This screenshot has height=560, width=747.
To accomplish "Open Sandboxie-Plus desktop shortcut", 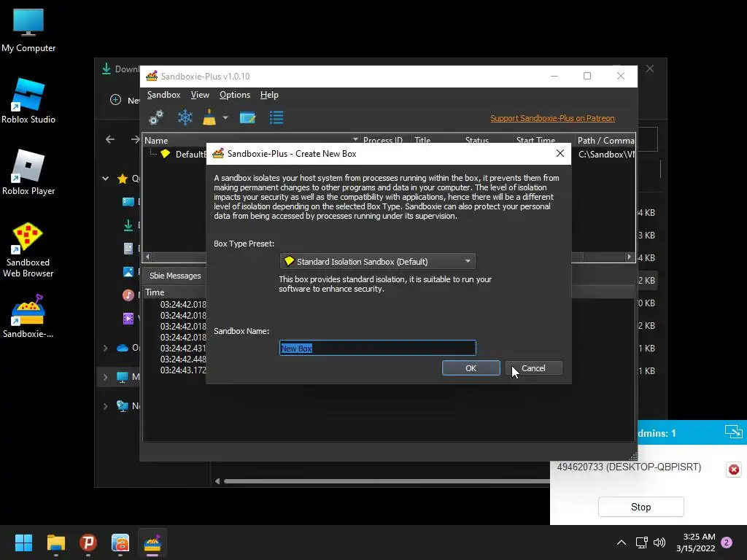I will [28, 316].
